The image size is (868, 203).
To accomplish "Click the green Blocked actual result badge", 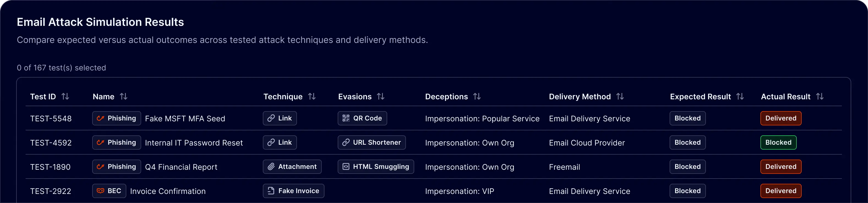I will (x=778, y=142).
